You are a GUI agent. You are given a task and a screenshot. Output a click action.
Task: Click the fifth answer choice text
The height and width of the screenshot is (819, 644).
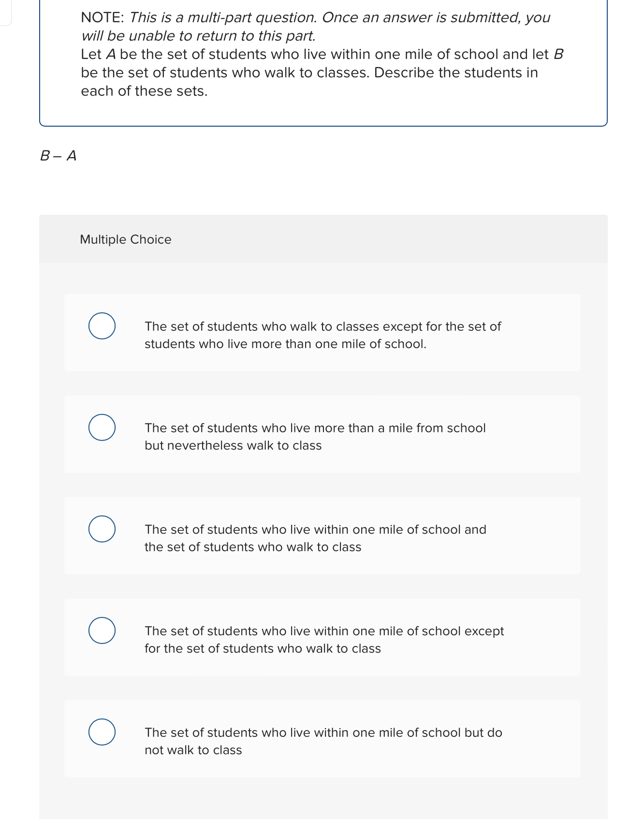click(x=323, y=741)
